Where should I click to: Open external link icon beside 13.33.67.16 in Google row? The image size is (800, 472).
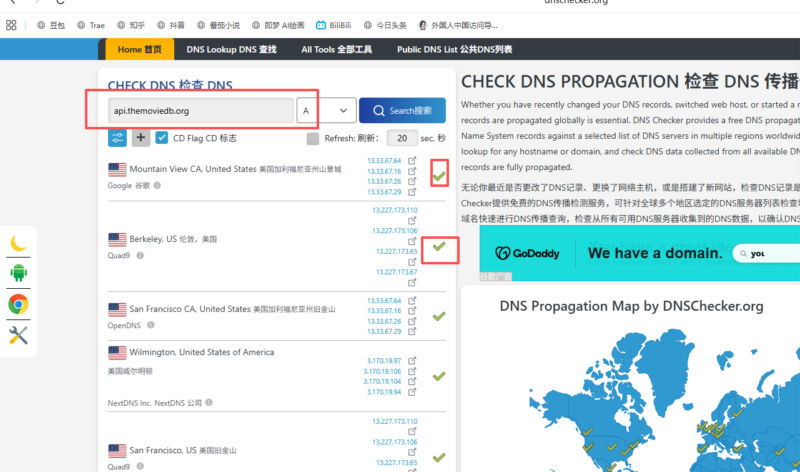click(x=412, y=171)
